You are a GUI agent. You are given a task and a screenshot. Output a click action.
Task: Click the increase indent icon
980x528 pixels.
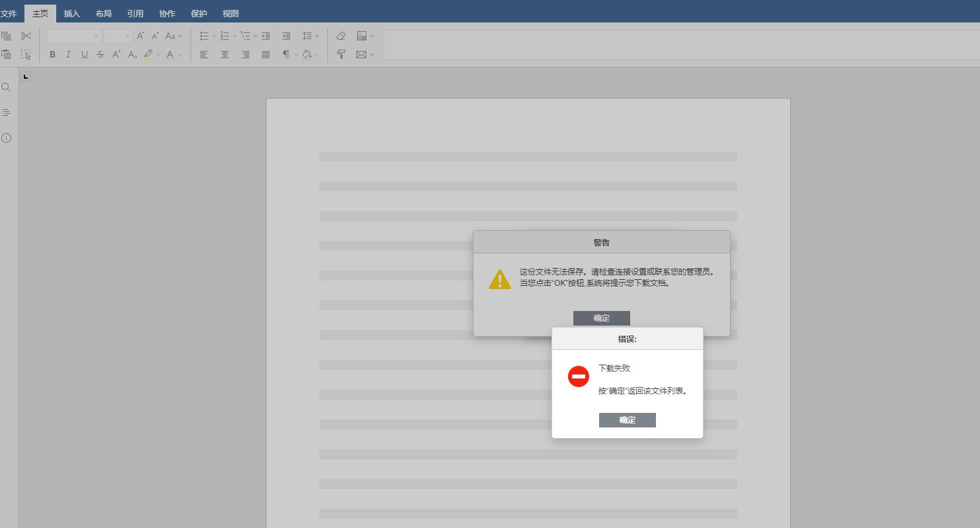click(x=286, y=36)
